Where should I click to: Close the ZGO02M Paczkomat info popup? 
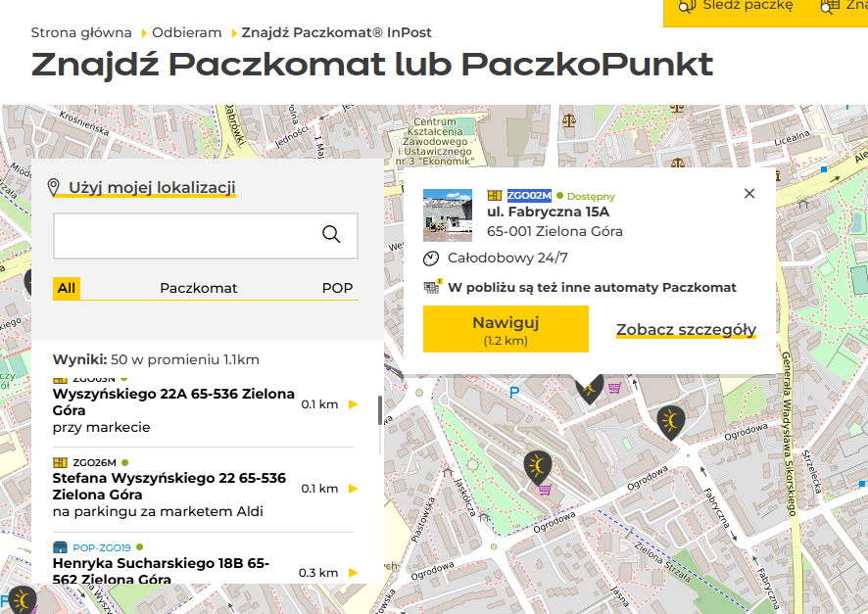749,194
